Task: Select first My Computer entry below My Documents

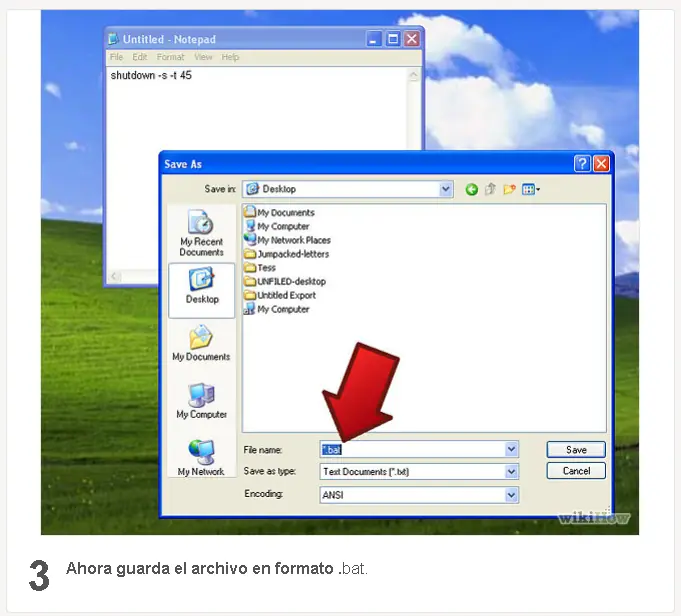Action: click(x=277, y=226)
